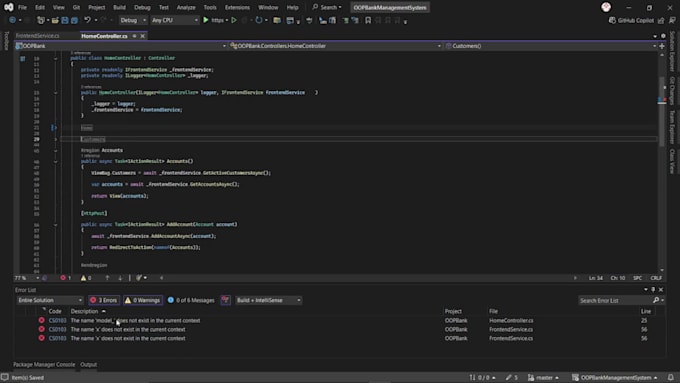Go to next issue with the down arrow
The height and width of the screenshot is (383, 680).
120,278
